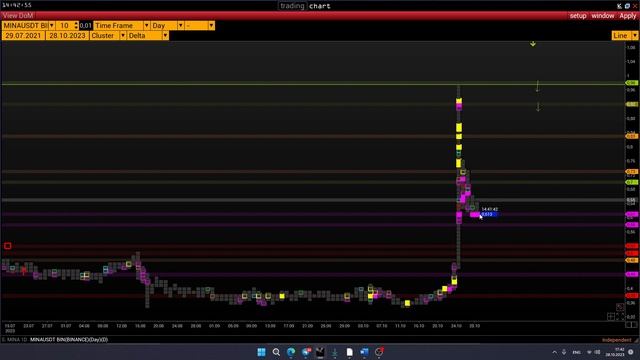This screenshot has width=640, height=360.
Task: Click the microphone tray icon
Action: click(x=564, y=352)
